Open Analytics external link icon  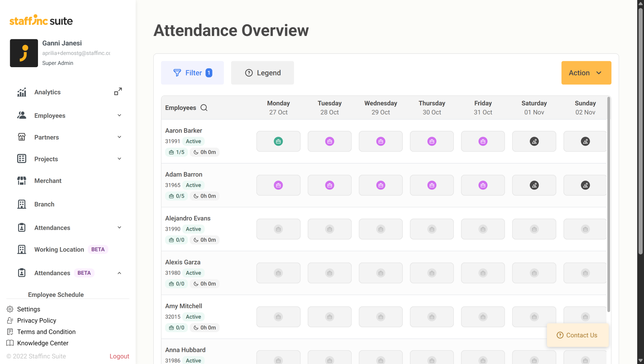(x=118, y=92)
